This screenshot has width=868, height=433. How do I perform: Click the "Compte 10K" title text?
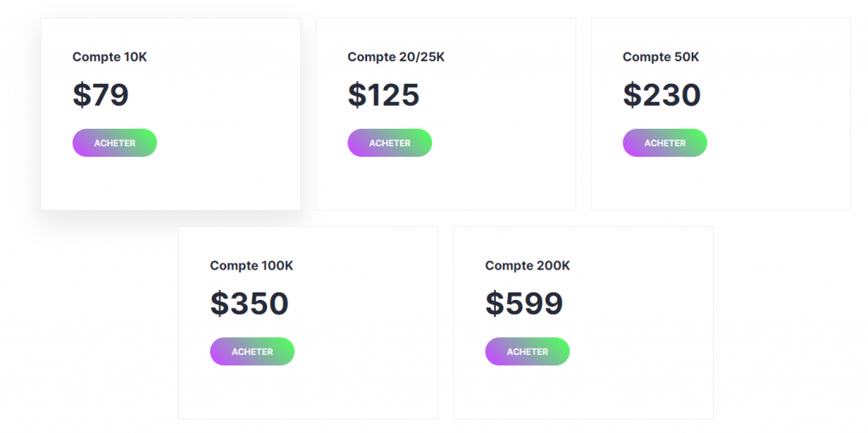tap(109, 57)
